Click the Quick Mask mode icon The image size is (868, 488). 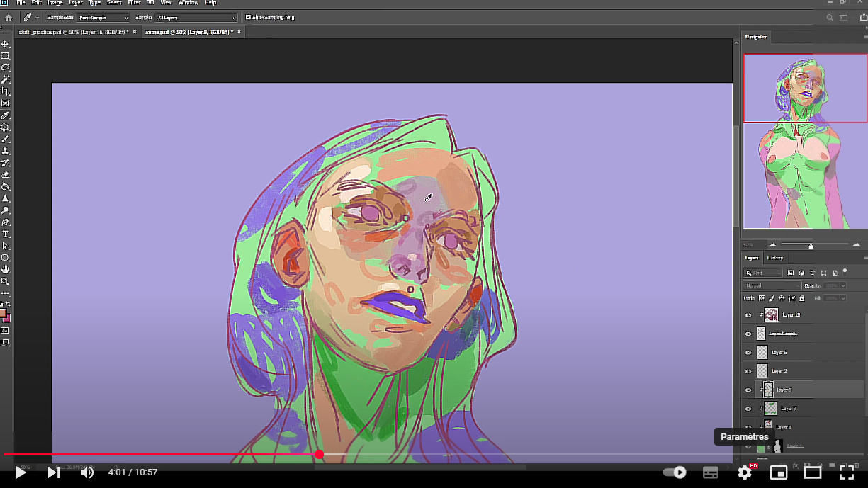click(x=6, y=331)
